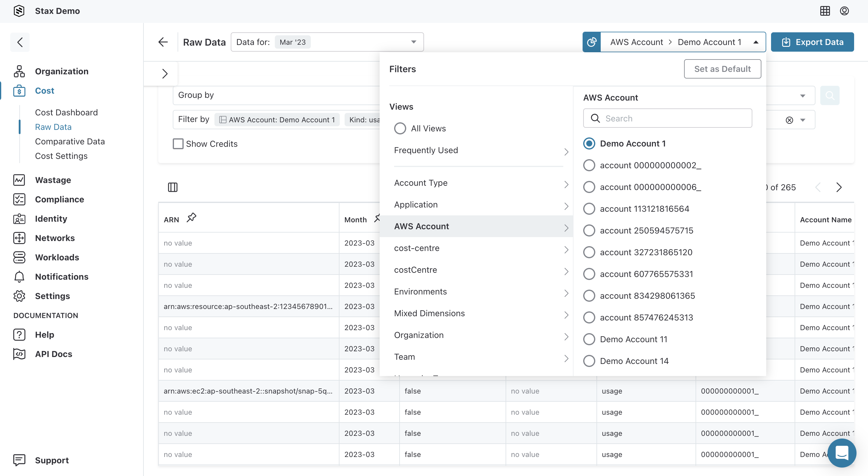Click the Account Name column header
This screenshot has width=868, height=476.
(825, 220)
